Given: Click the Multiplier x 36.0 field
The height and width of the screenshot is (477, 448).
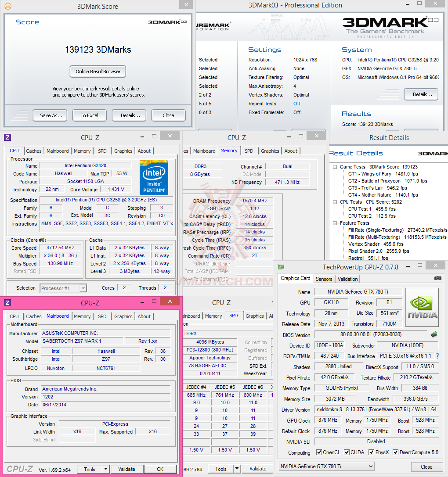Looking at the screenshot, I should (x=60, y=255).
